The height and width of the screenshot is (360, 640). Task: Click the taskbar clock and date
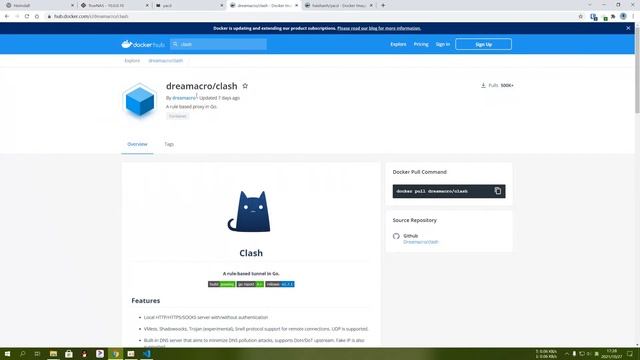point(611,354)
